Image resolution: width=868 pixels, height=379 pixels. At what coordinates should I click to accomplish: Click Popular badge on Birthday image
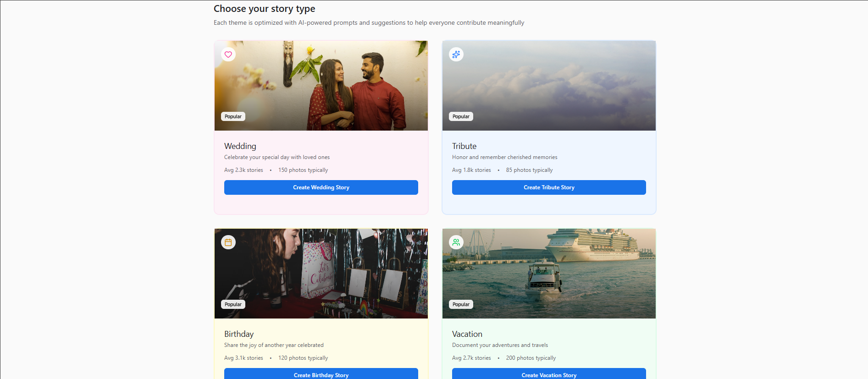233,304
